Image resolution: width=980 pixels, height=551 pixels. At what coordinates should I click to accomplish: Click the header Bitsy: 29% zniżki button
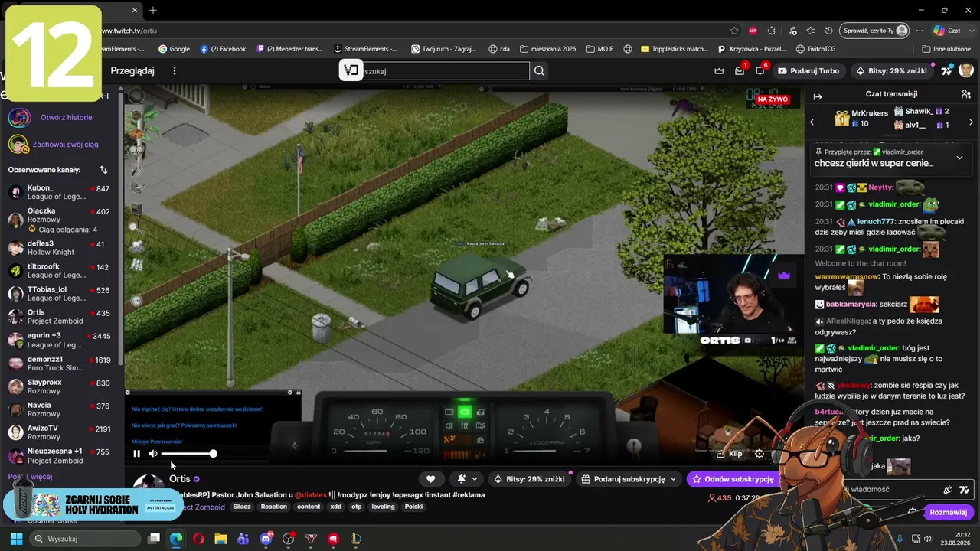coord(893,70)
